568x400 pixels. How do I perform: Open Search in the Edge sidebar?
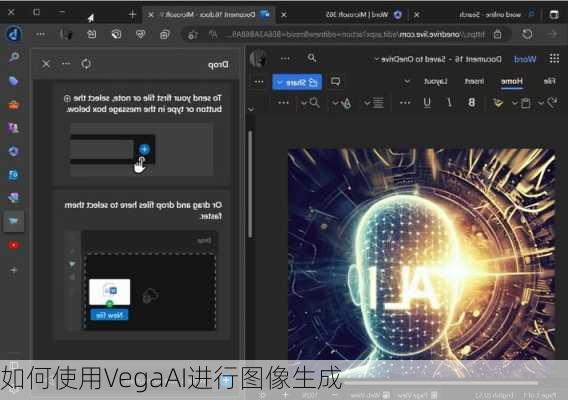14,57
